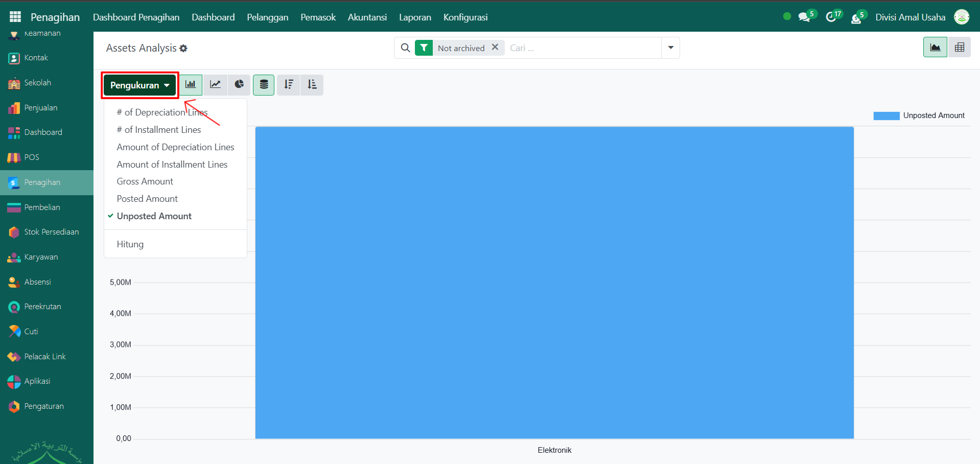Open the pivot table view
The image size is (980, 464).
[x=959, y=48]
